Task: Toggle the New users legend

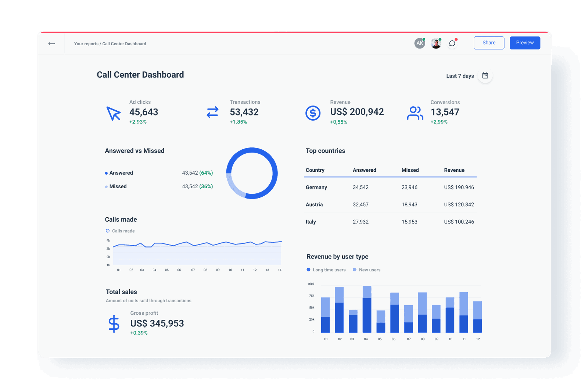Action: pyautogui.click(x=366, y=270)
